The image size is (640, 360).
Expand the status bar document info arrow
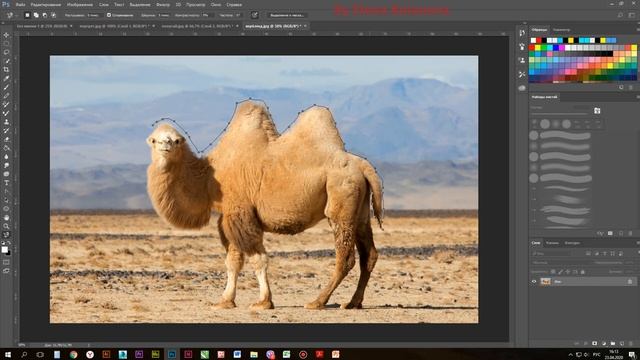coord(89,345)
